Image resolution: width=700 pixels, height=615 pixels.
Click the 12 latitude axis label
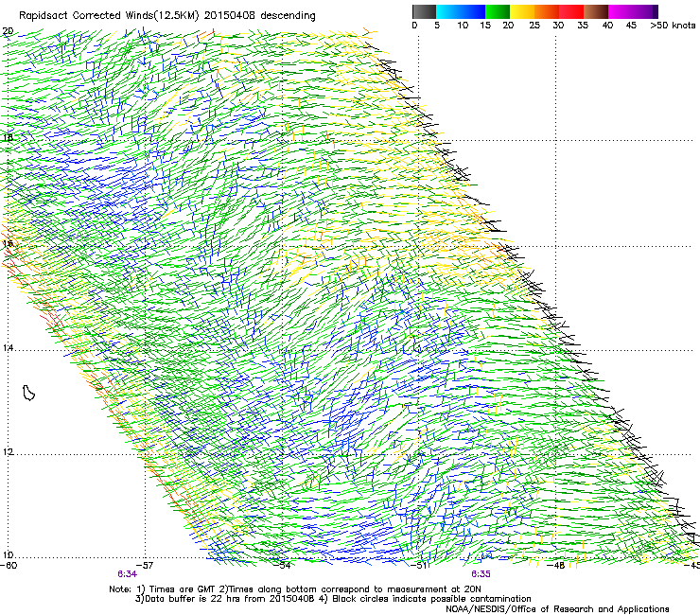coord(8,452)
